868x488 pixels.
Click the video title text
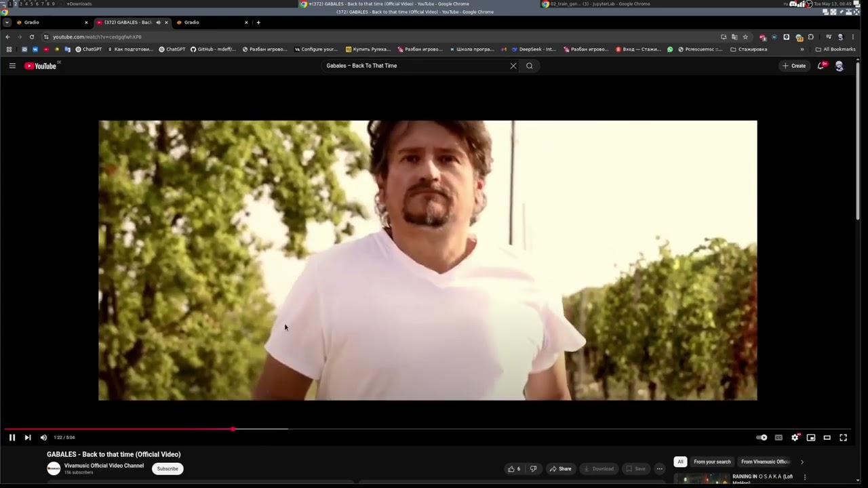[113, 454]
